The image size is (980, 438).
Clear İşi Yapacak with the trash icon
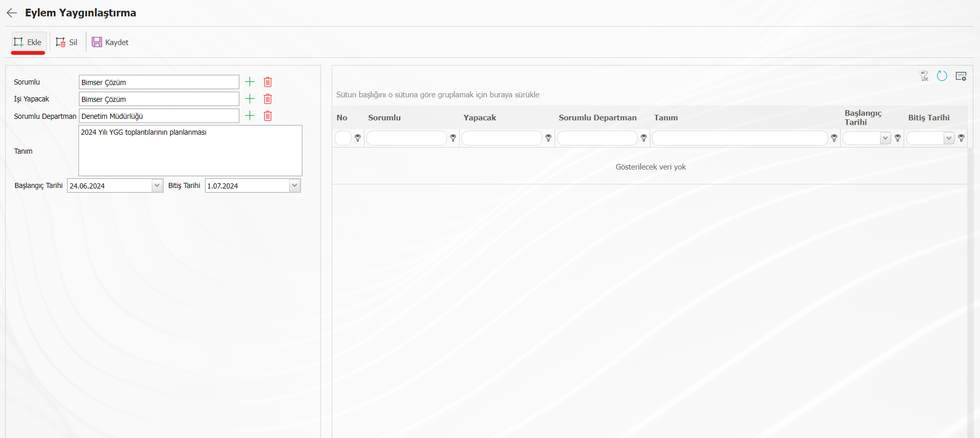click(x=268, y=99)
